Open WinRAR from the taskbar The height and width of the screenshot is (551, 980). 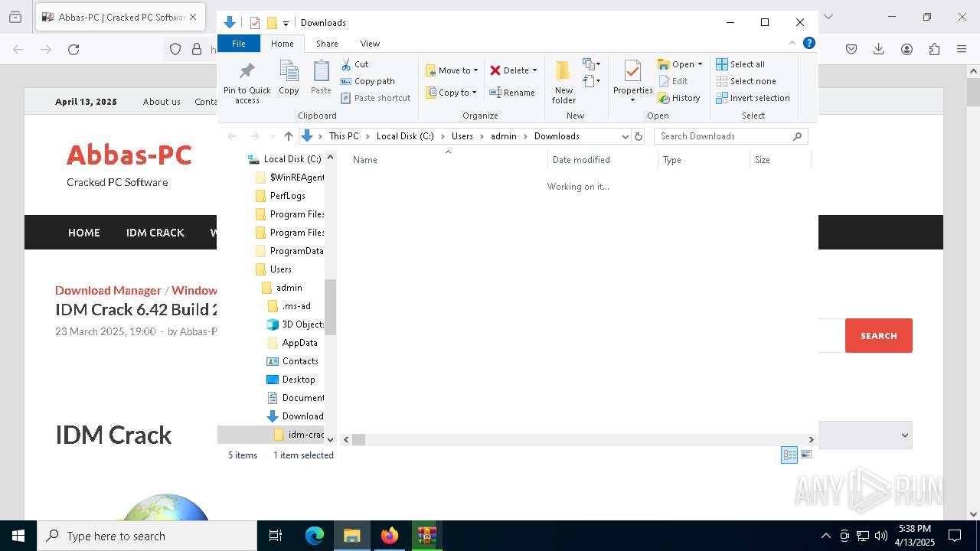pyautogui.click(x=426, y=536)
